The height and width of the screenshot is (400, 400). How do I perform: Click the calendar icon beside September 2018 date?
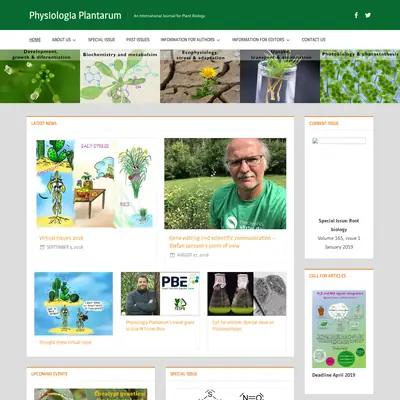(x=42, y=247)
